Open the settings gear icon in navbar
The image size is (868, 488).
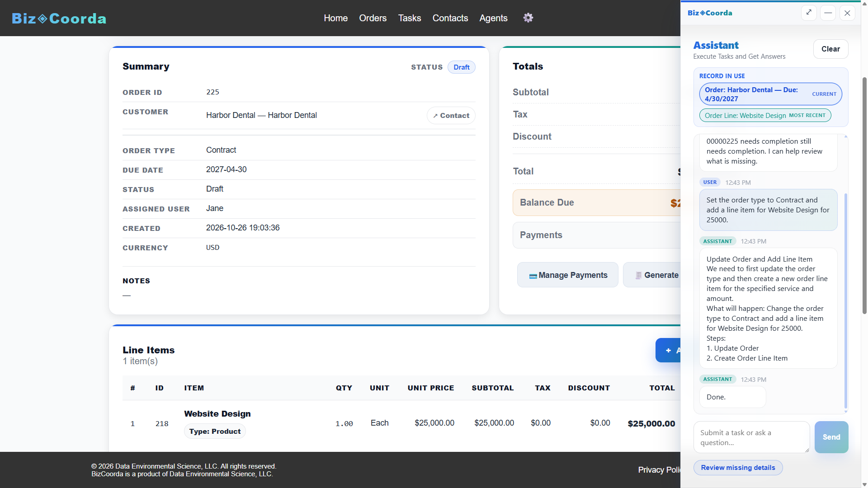tap(528, 18)
